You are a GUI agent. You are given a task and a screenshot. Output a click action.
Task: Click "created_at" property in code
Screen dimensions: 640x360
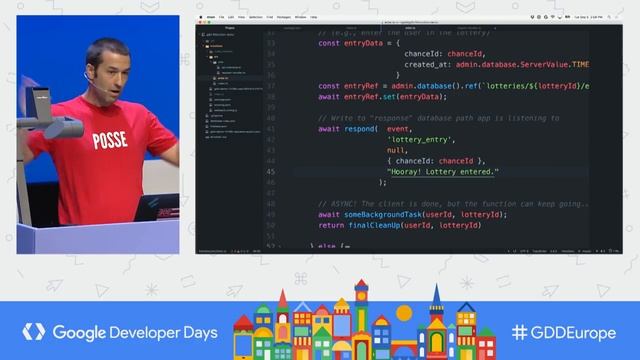coord(426,64)
